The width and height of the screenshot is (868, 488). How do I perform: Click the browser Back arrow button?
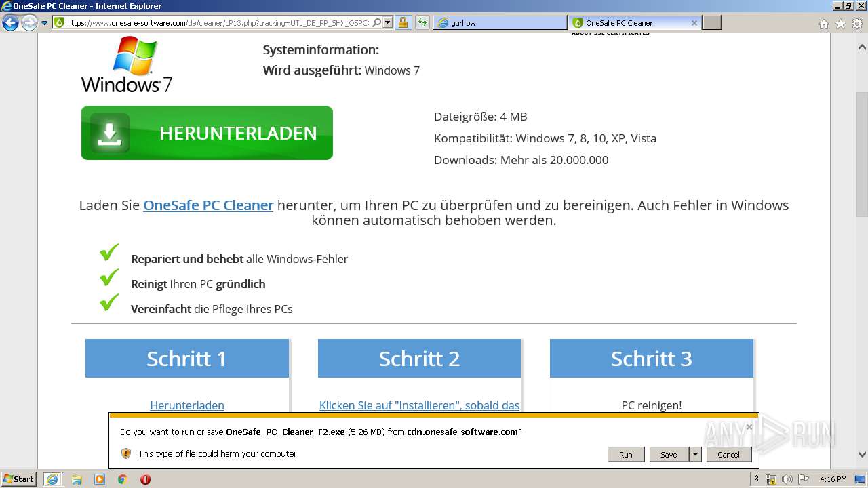tap(10, 22)
